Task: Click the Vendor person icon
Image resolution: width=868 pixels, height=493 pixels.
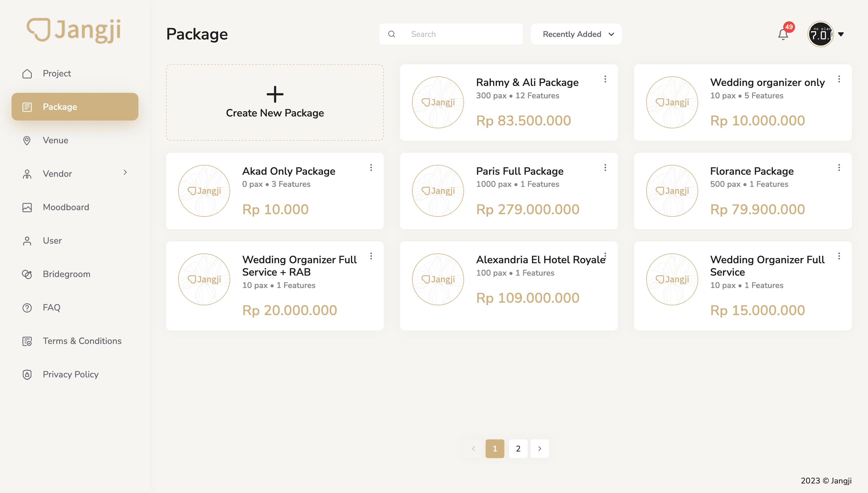Action: pyautogui.click(x=27, y=174)
